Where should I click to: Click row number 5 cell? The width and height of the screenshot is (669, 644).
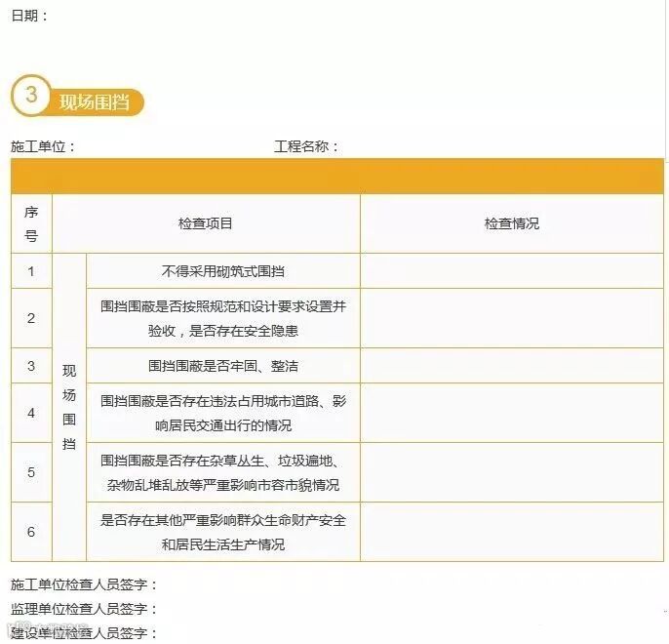(31, 472)
